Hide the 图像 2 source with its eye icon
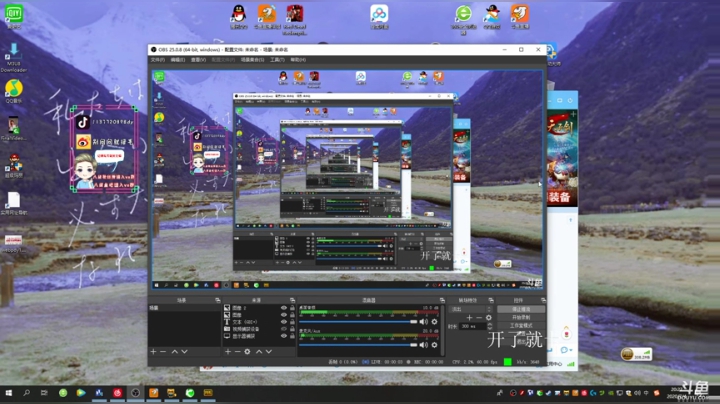 [x=284, y=308]
